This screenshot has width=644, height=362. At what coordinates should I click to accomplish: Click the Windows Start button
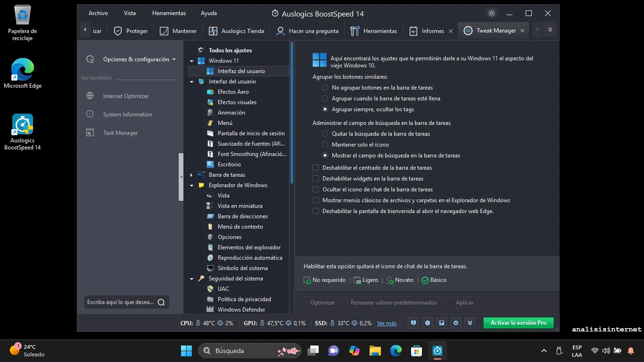pyautogui.click(x=186, y=351)
